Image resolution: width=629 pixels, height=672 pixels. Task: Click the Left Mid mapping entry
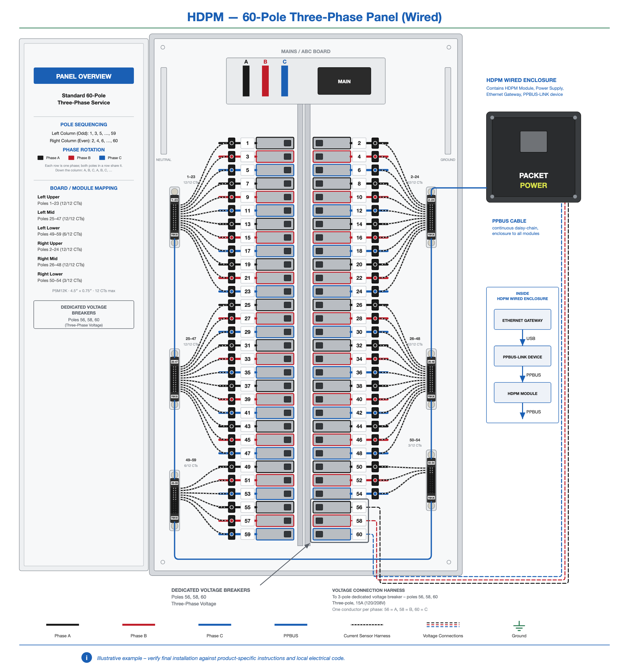[61, 216]
